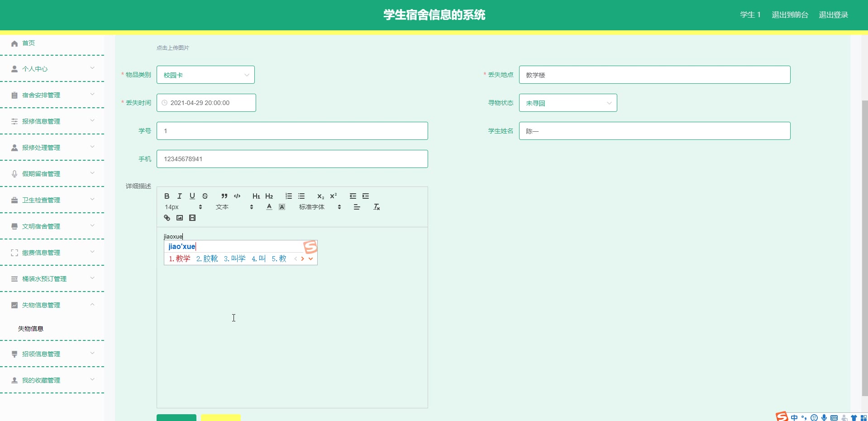Toggle bold formatting in the editor
868x421 pixels.
click(x=167, y=196)
